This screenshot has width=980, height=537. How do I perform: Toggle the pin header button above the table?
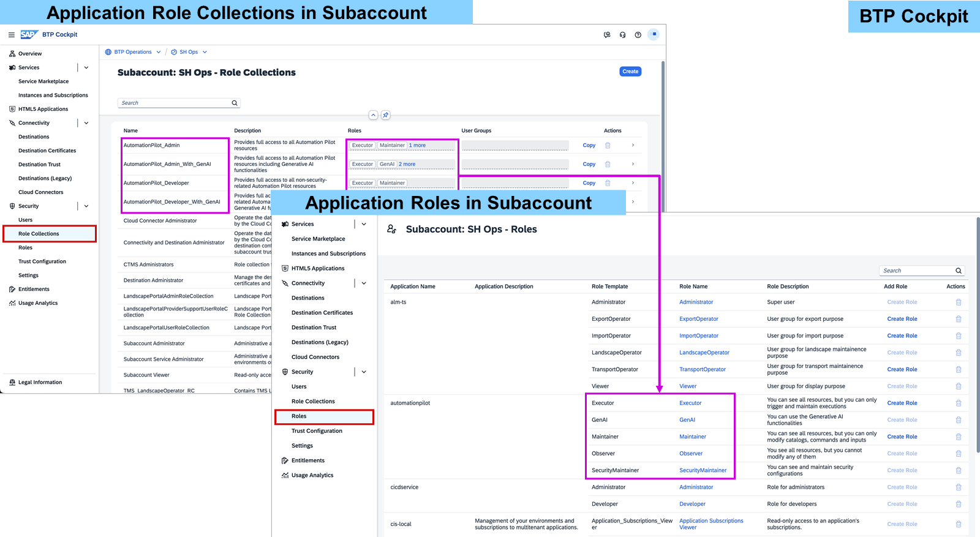coord(385,115)
